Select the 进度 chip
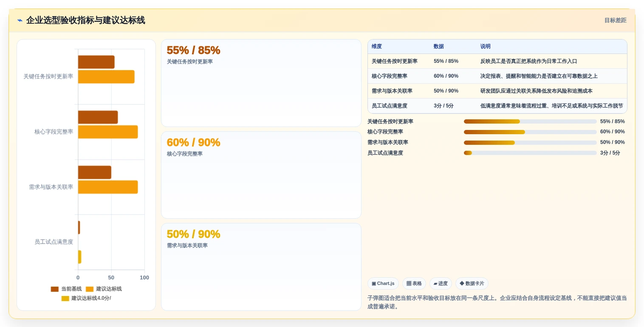644x327 pixels. pos(441,283)
